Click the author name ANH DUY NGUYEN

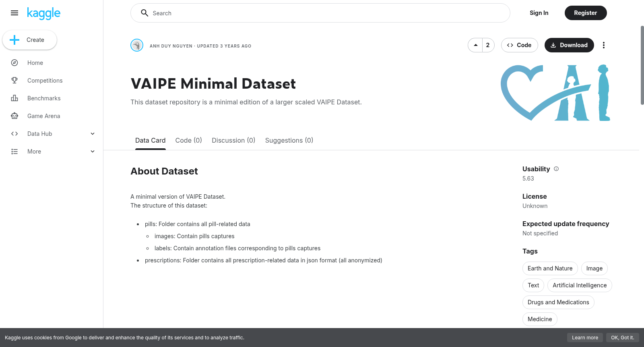coord(171,46)
